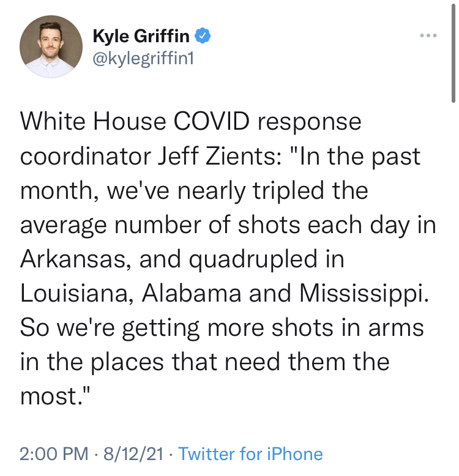Click the word Mississippi in the tweet
Viewport: 459px width, 476px height.
click(364, 293)
